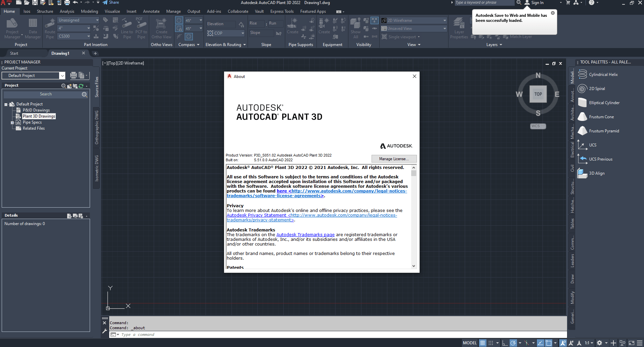This screenshot has height=347, width=644.
Task: Open the Default Project dropdown
Action: 33,76
